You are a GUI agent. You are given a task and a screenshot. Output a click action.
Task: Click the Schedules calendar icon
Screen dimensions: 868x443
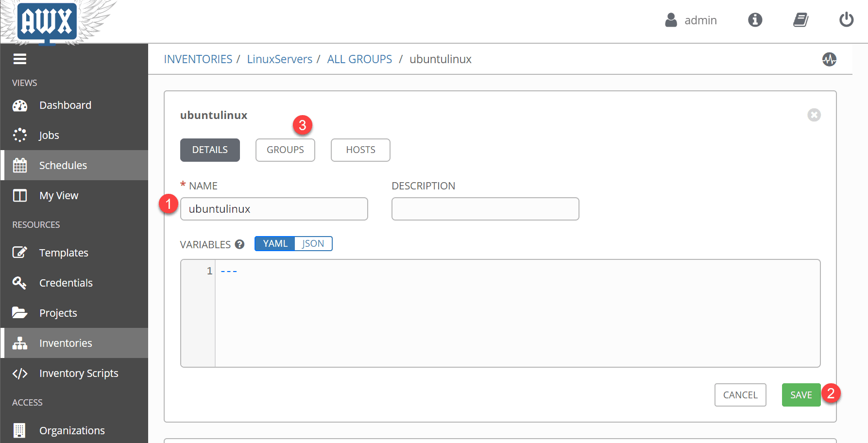click(20, 165)
